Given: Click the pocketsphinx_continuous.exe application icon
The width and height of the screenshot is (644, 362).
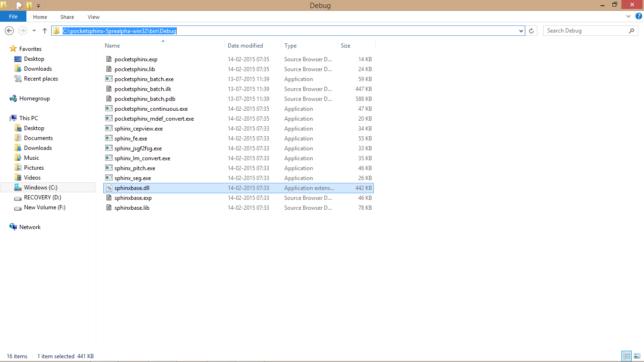Looking at the screenshot, I should pos(109,109).
